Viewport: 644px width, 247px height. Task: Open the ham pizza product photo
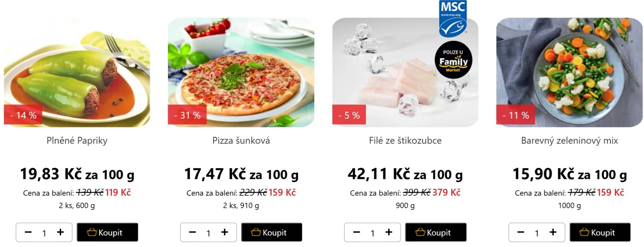[x=241, y=72]
